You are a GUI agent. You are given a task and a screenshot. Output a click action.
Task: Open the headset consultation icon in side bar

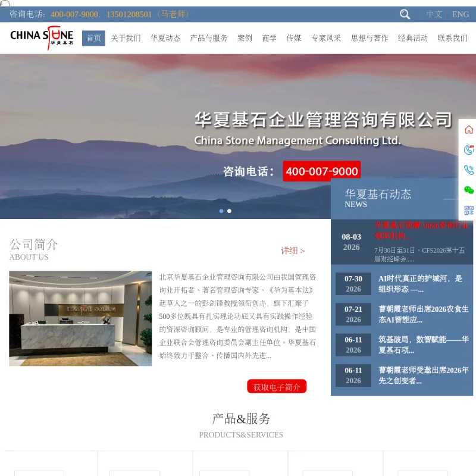468,150
